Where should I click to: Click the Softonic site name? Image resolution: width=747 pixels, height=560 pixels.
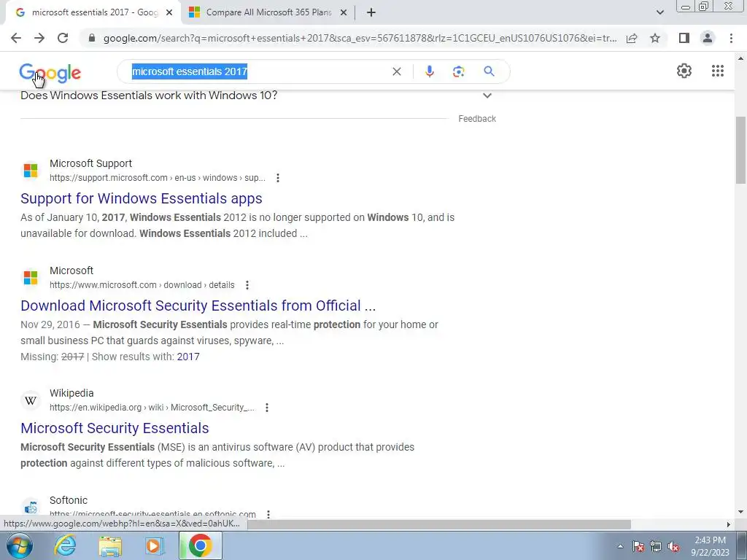[69, 500]
